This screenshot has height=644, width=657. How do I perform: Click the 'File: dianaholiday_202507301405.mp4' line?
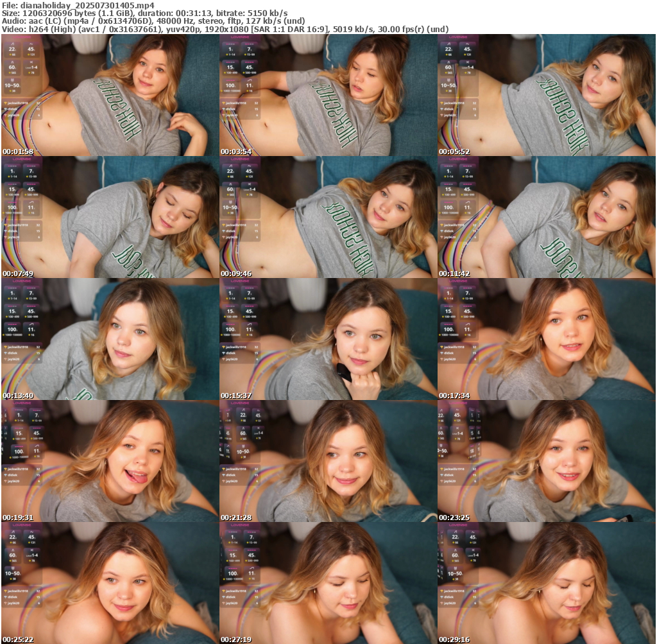78,5
